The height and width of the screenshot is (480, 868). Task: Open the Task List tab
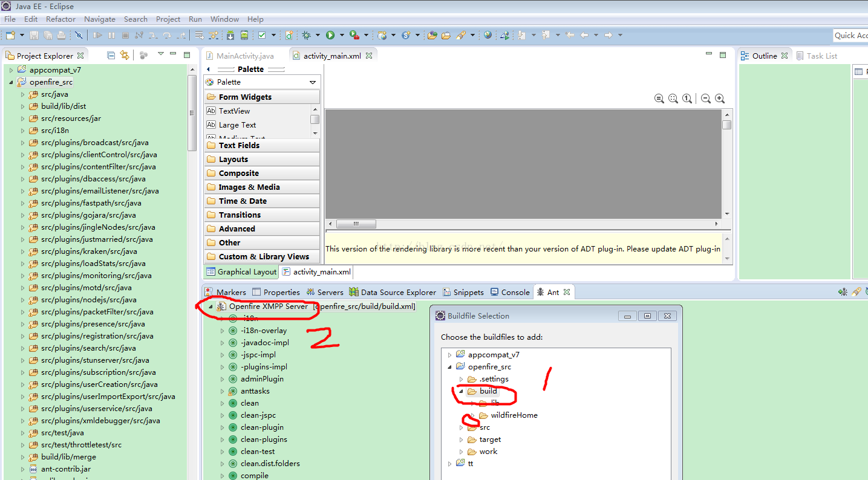[x=817, y=56]
